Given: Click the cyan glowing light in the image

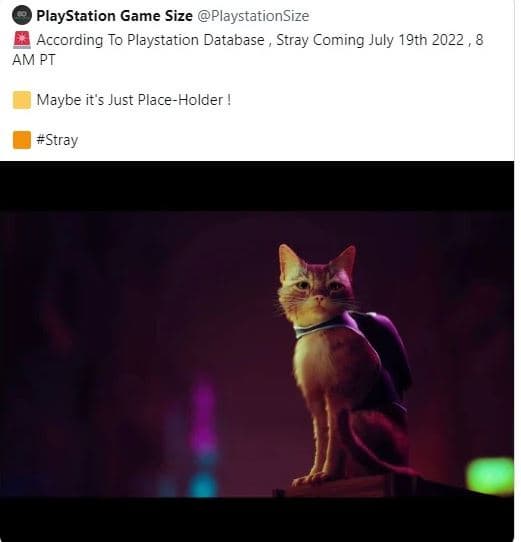Looking at the screenshot, I should [x=203, y=484].
